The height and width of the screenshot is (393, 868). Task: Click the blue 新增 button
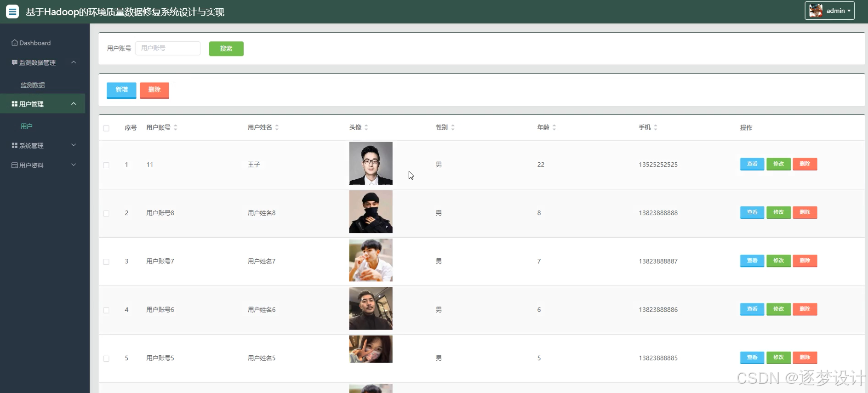tap(121, 90)
